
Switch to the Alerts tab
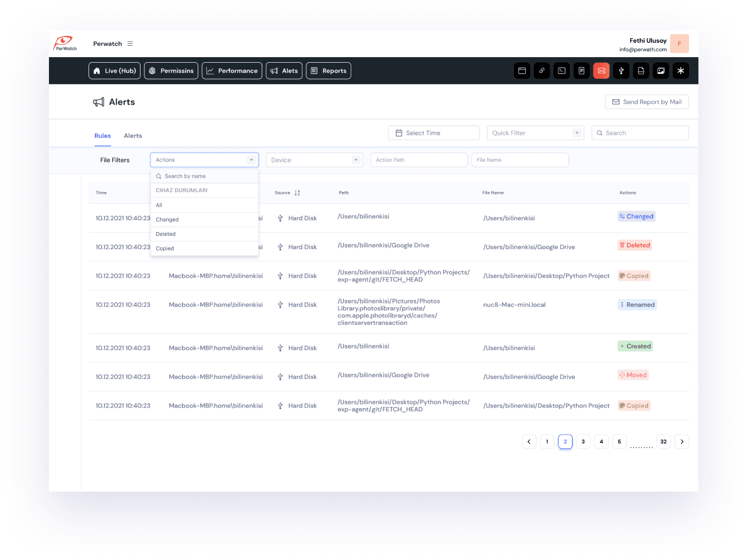(132, 135)
